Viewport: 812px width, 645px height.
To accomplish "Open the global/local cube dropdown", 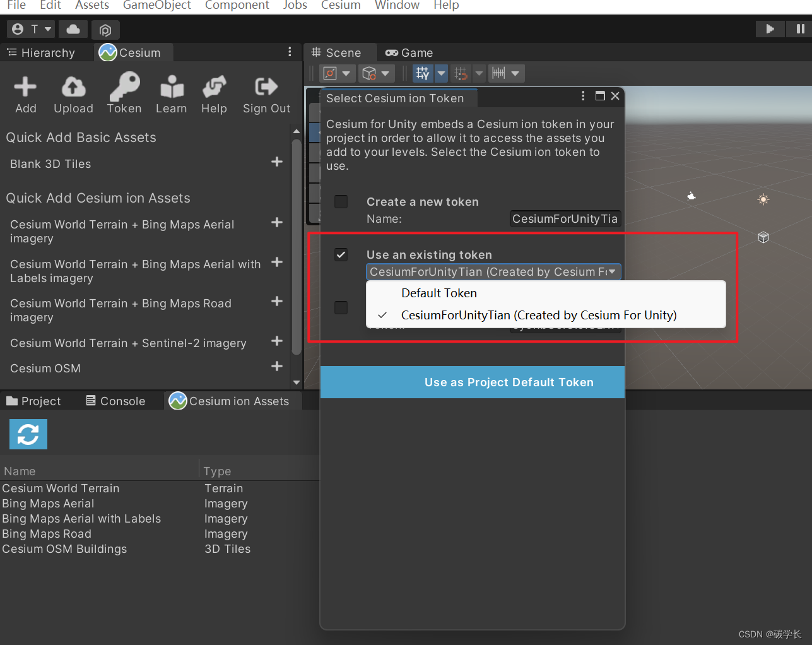I will pyautogui.click(x=377, y=74).
